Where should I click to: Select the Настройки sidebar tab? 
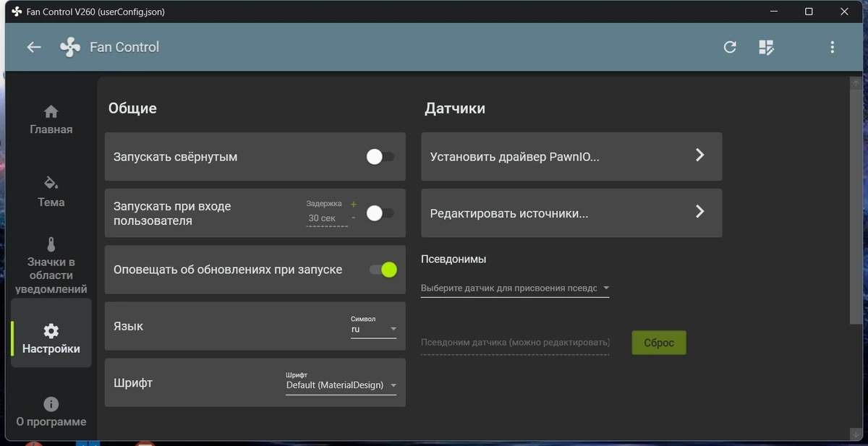point(51,339)
